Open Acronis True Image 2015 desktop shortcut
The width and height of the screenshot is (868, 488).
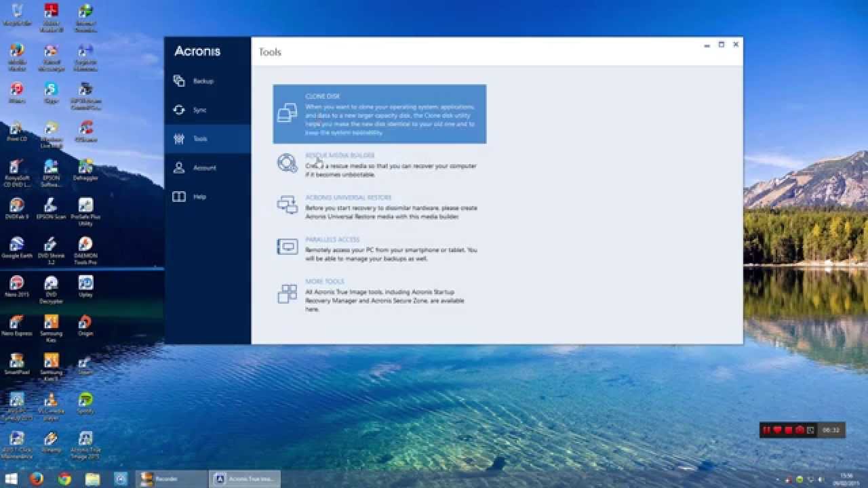(85, 445)
